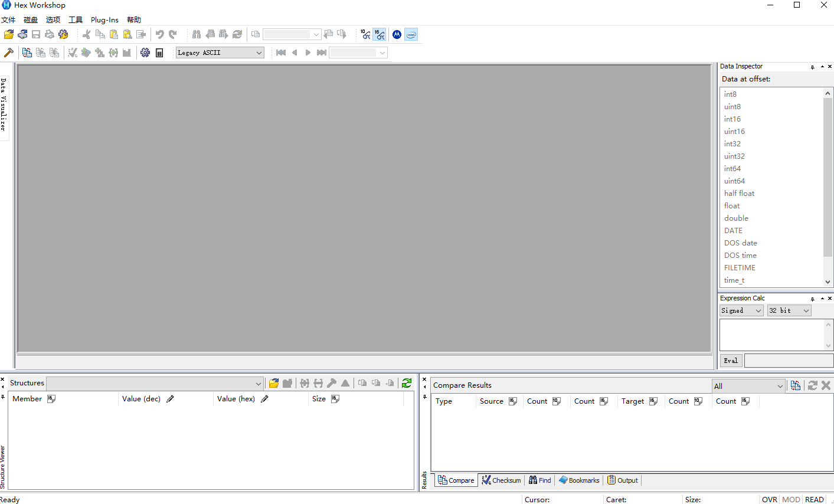The image size is (834, 504).
Task: Click the green refresh icon in Structures
Action: coord(407,383)
